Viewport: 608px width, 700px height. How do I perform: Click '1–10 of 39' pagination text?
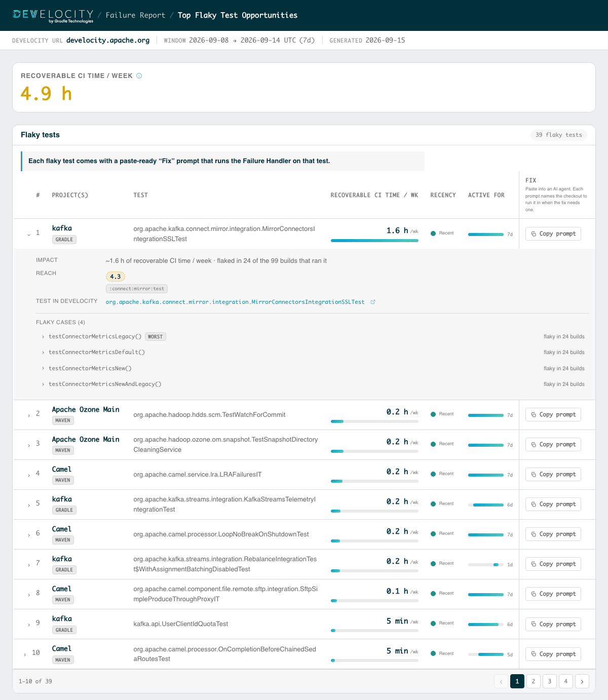click(x=35, y=681)
